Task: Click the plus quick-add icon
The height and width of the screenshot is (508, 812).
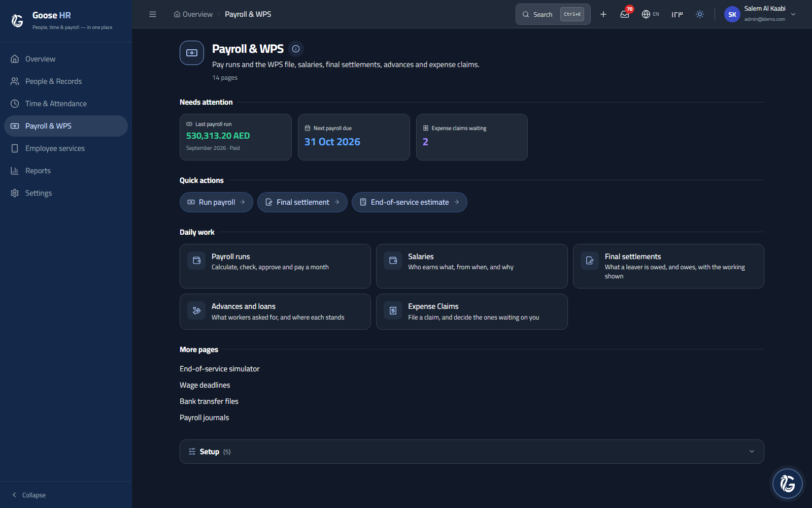Action: coord(603,14)
